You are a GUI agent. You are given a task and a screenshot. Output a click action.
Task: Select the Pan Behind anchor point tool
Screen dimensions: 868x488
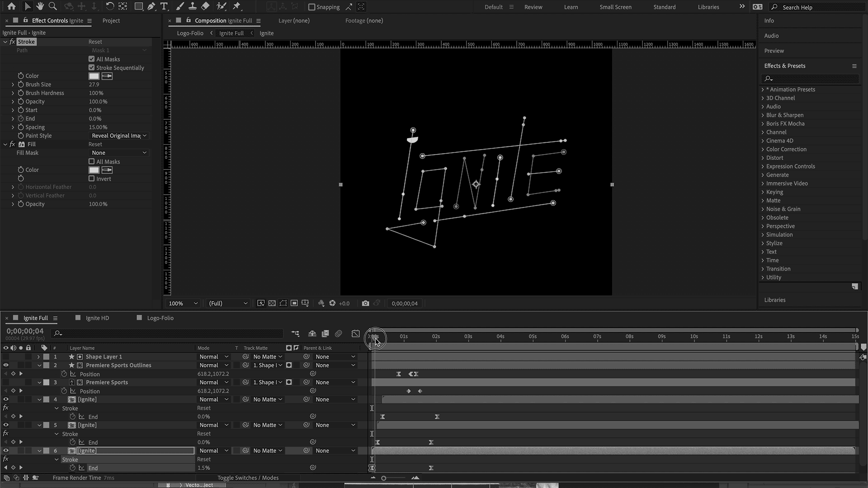pos(123,6)
